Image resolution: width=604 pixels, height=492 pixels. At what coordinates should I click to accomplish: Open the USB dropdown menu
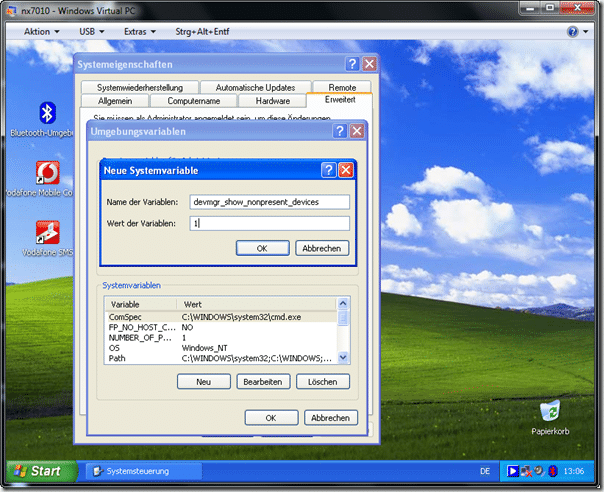point(92,32)
